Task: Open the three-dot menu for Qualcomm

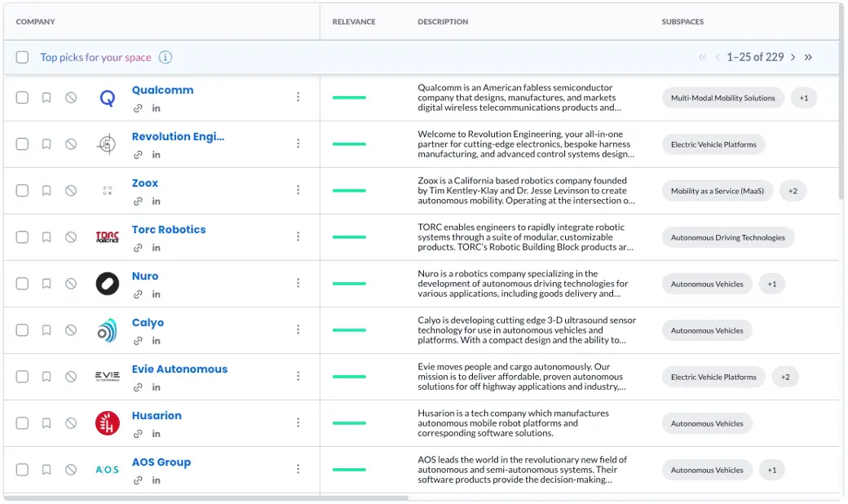Action: coord(298,97)
